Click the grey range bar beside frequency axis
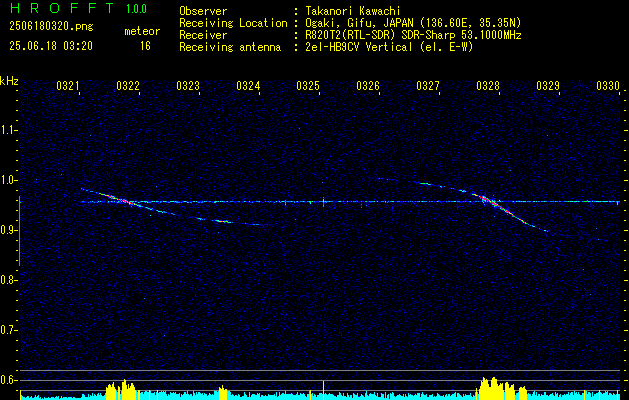This screenshot has height=400, width=629. point(20,231)
